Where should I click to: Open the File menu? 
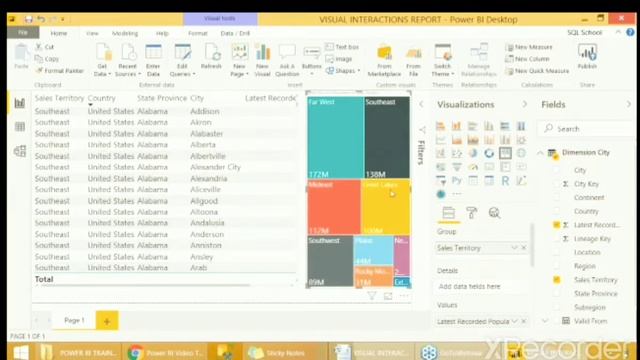(23, 33)
